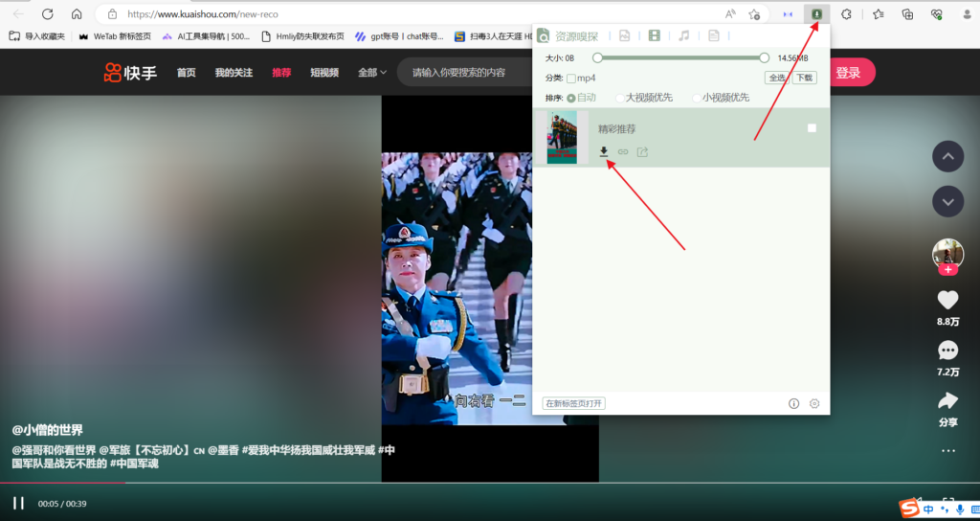Click the Read aloud icon in address bar
This screenshot has height=521, width=980.
730,13
